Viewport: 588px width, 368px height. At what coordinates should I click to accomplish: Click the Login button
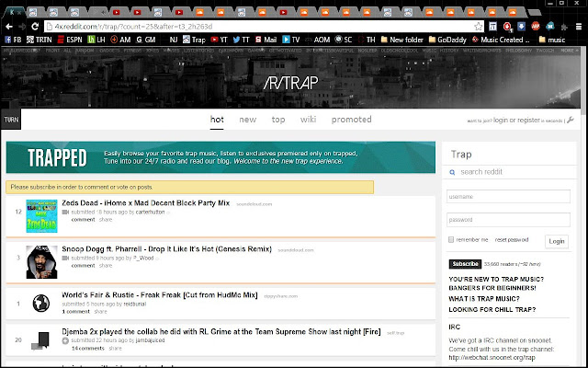pyautogui.click(x=557, y=241)
